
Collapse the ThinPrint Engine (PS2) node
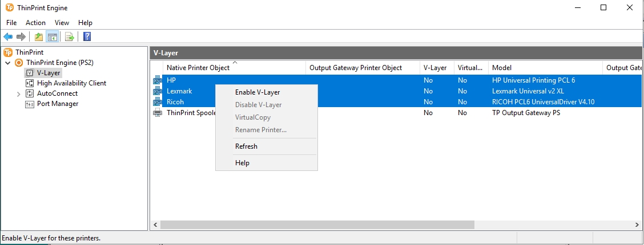(7, 63)
